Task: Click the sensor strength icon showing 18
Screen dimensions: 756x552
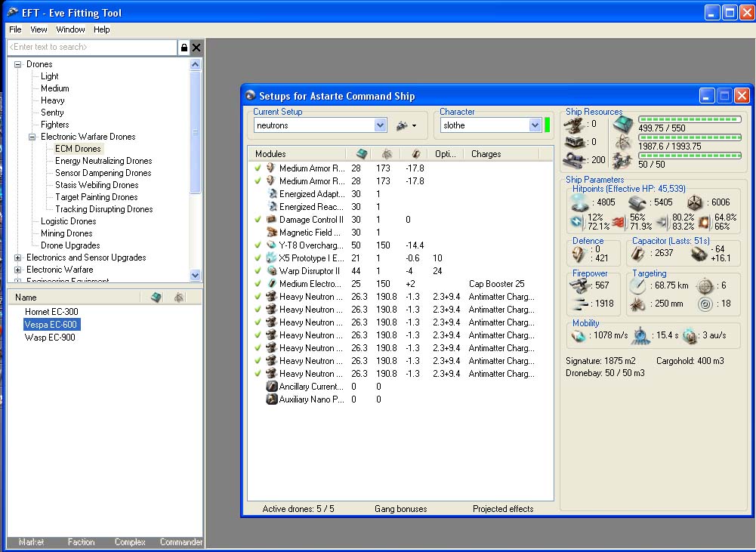Action: [x=705, y=304]
